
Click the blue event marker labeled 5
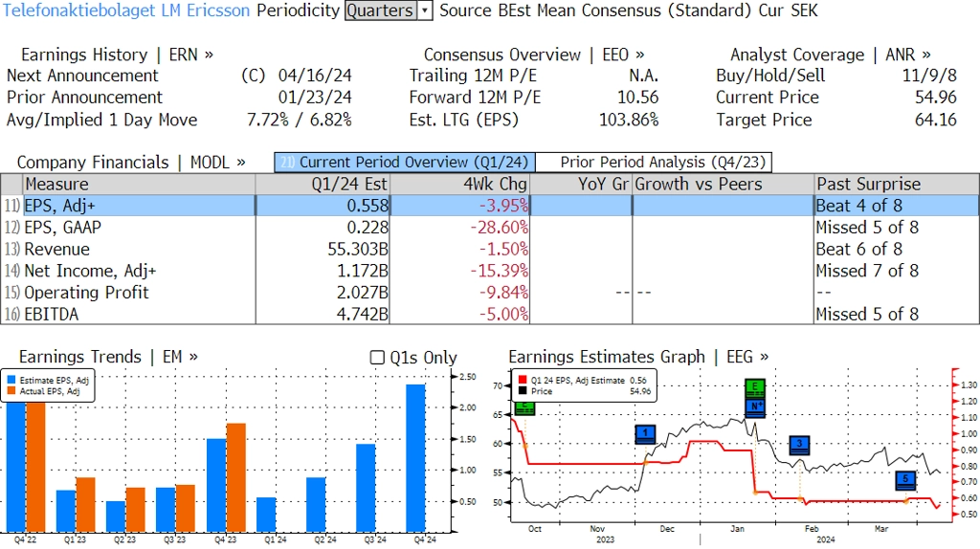tap(905, 480)
